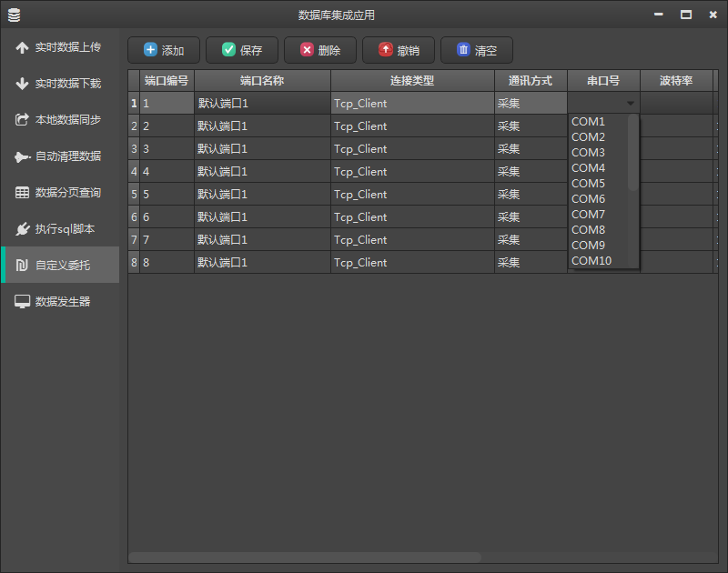Click the empty 波特率 cell in row 1
728x573 pixels.
676,103
